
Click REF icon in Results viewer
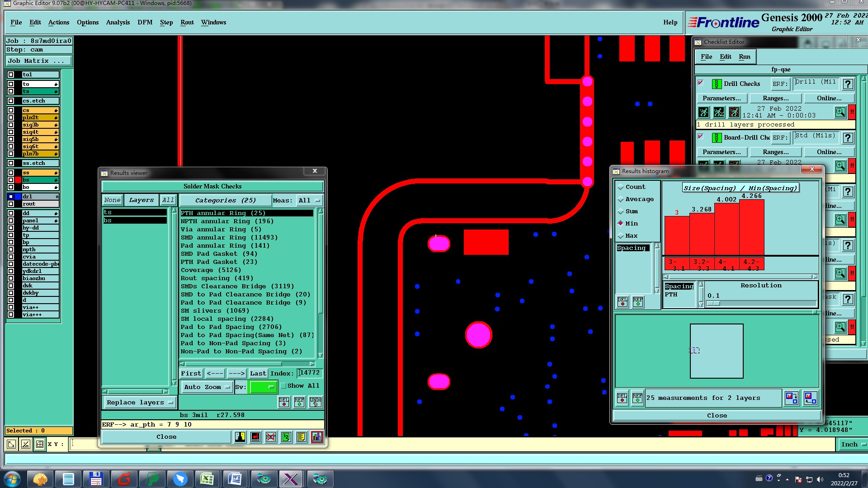click(x=299, y=402)
